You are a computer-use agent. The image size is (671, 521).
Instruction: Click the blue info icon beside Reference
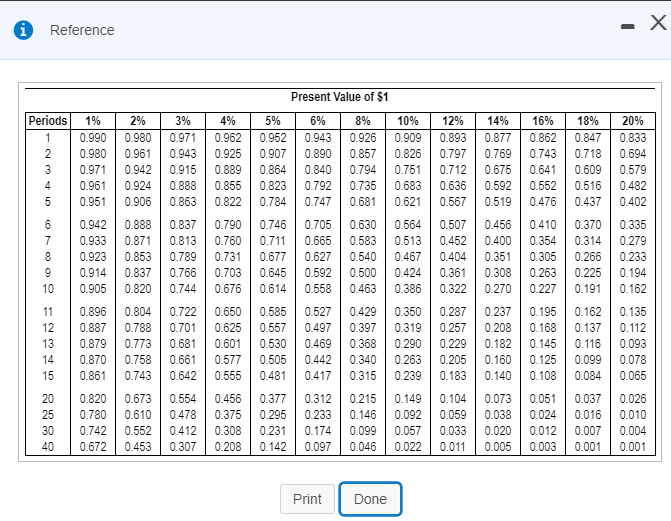(23, 30)
